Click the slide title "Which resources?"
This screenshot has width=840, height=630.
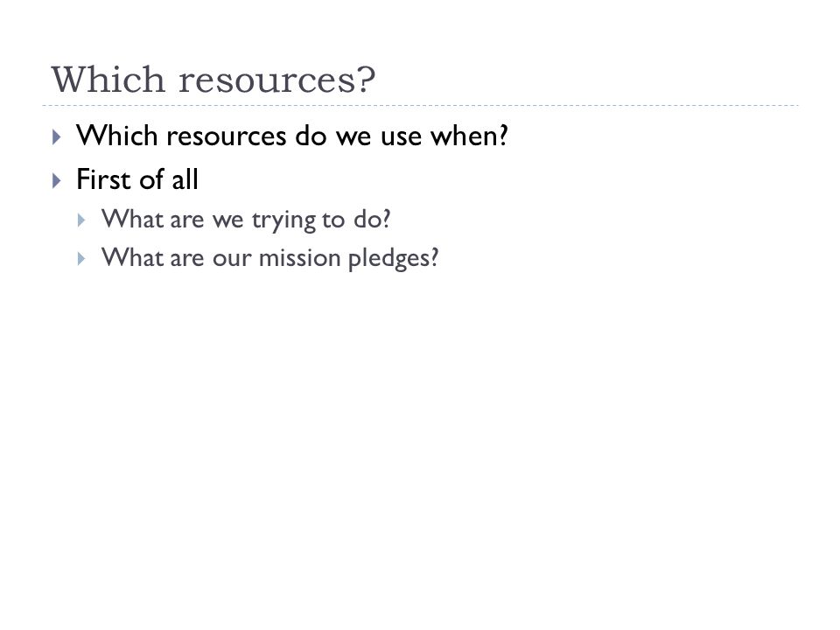[213, 80]
